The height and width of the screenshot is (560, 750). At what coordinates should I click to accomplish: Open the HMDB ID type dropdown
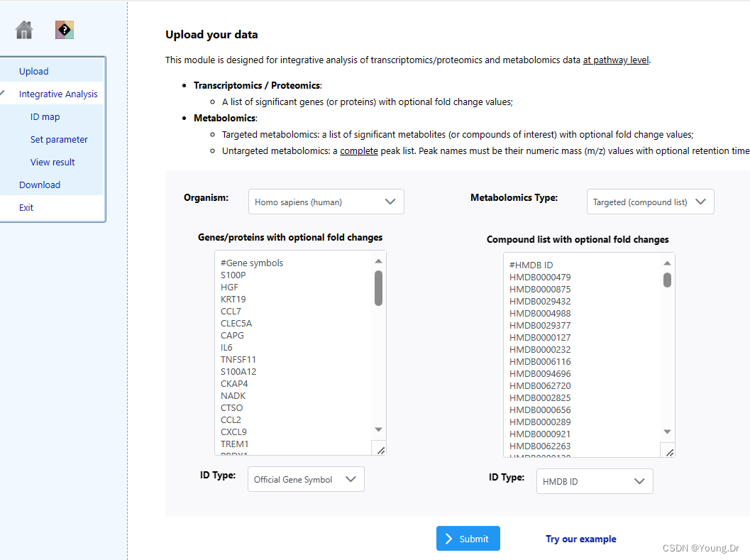595,481
